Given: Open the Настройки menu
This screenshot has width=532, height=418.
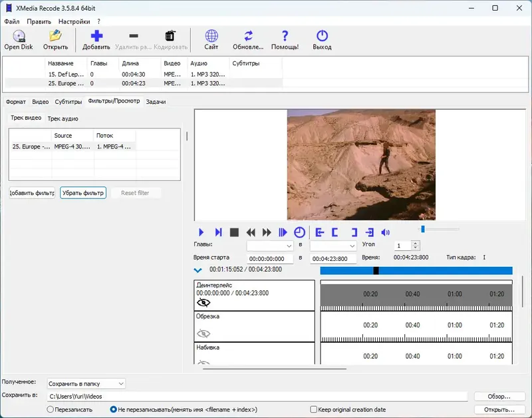Looking at the screenshot, I should coord(73,21).
